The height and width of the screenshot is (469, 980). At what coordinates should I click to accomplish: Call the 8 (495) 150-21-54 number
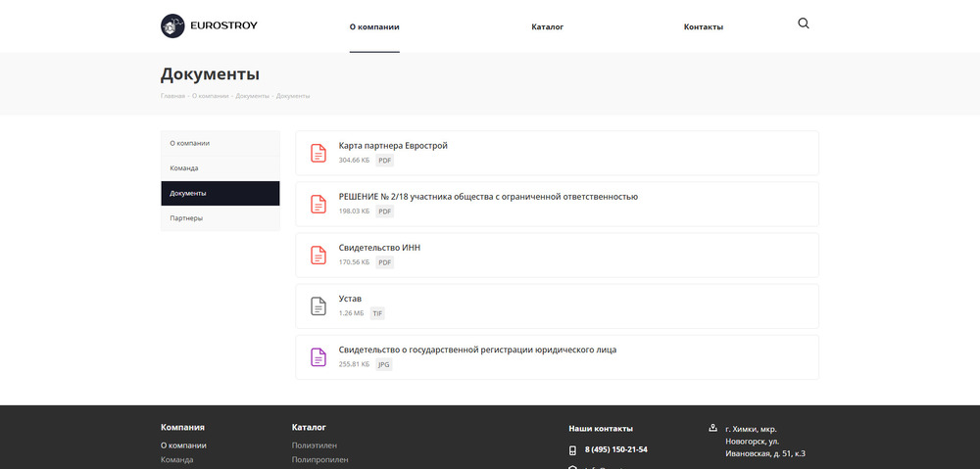pyautogui.click(x=615, y=450)
